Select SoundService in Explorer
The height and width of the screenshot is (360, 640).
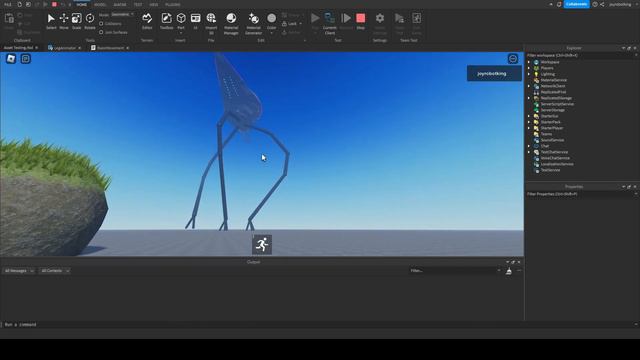(552, 140)
